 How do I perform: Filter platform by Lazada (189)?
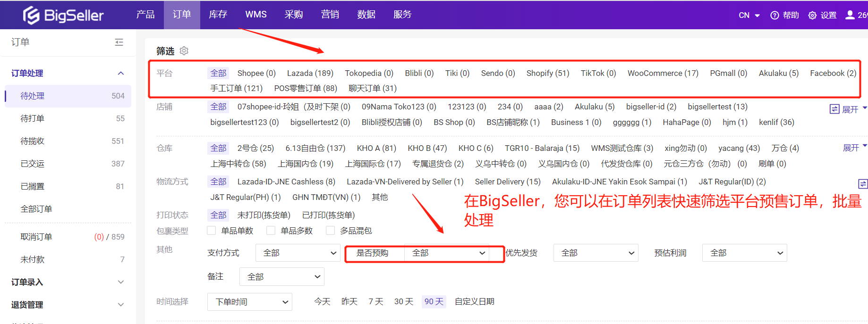(x=310, y=73)
